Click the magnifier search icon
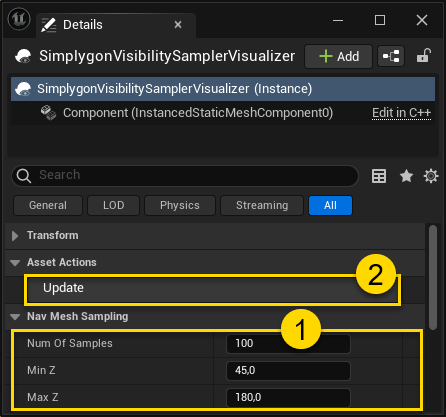The image size is (446, 417). pos(24,176)
